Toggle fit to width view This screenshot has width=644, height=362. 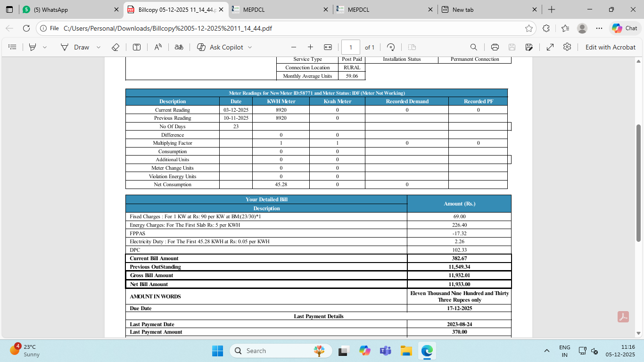328,47
